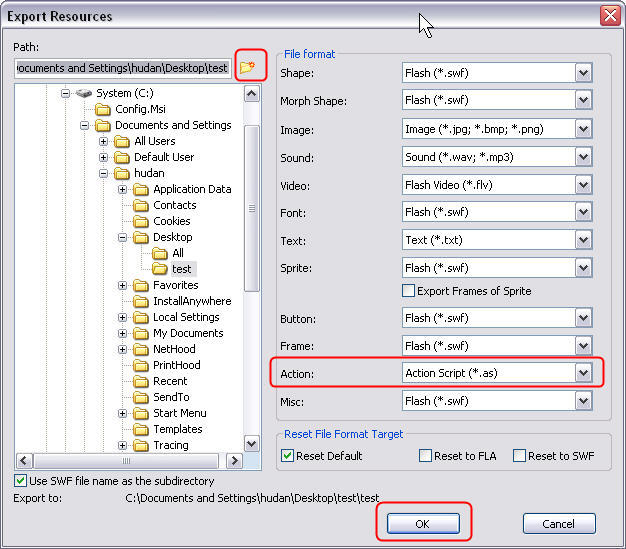Viewport: 626px width, 549px height.
Task: Click the SendTo folder icon
Action: tap(141, 397)
